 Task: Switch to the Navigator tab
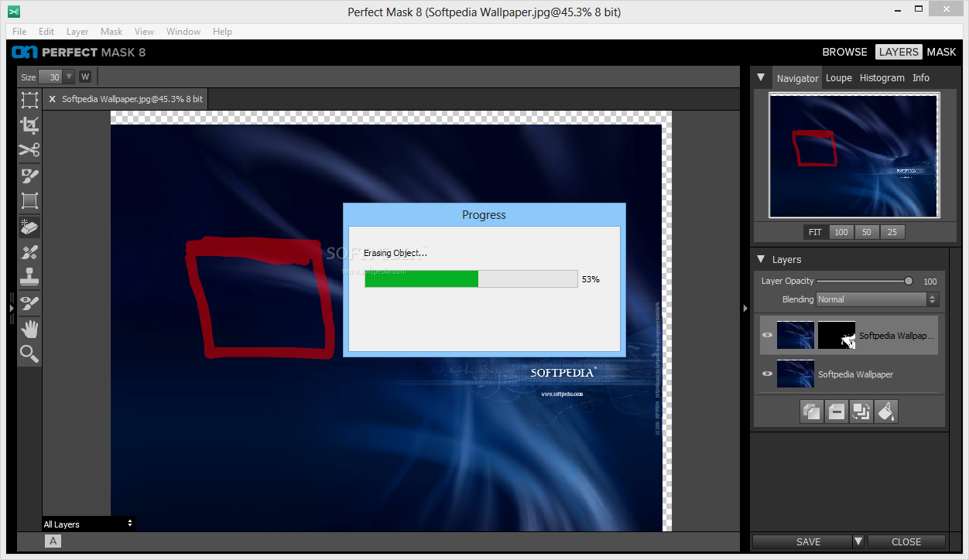coord(797,78)
